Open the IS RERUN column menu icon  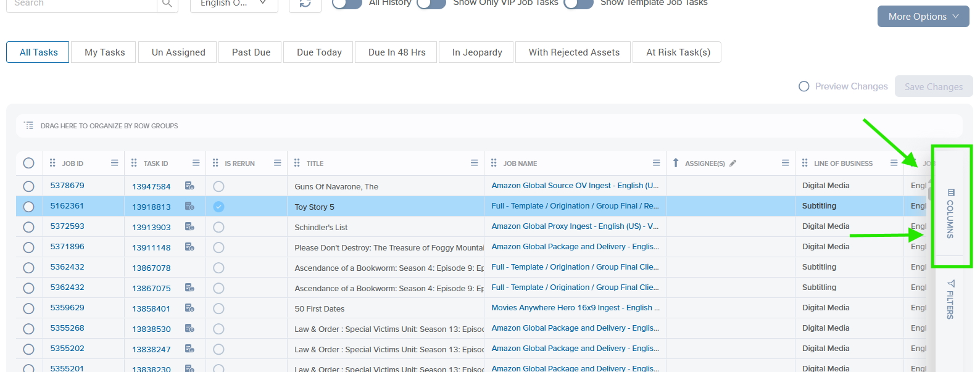[x=277, y=163]
